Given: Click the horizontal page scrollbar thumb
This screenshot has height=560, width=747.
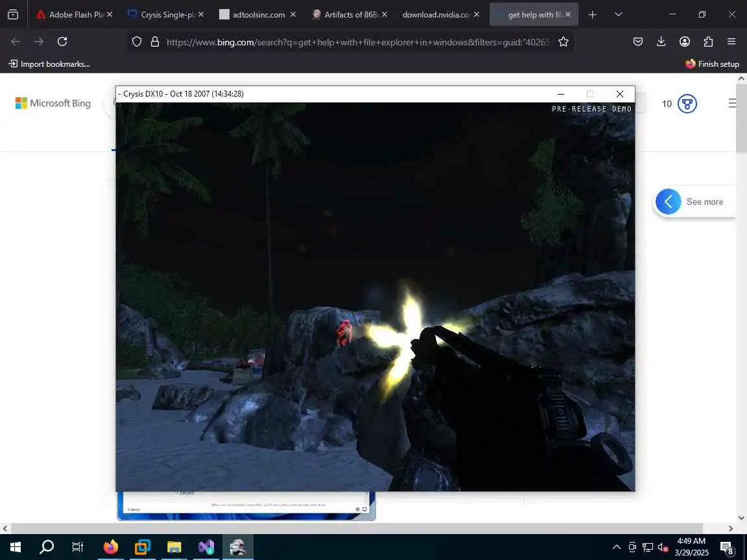Looking at the screenshot, I should pos(357,528).
